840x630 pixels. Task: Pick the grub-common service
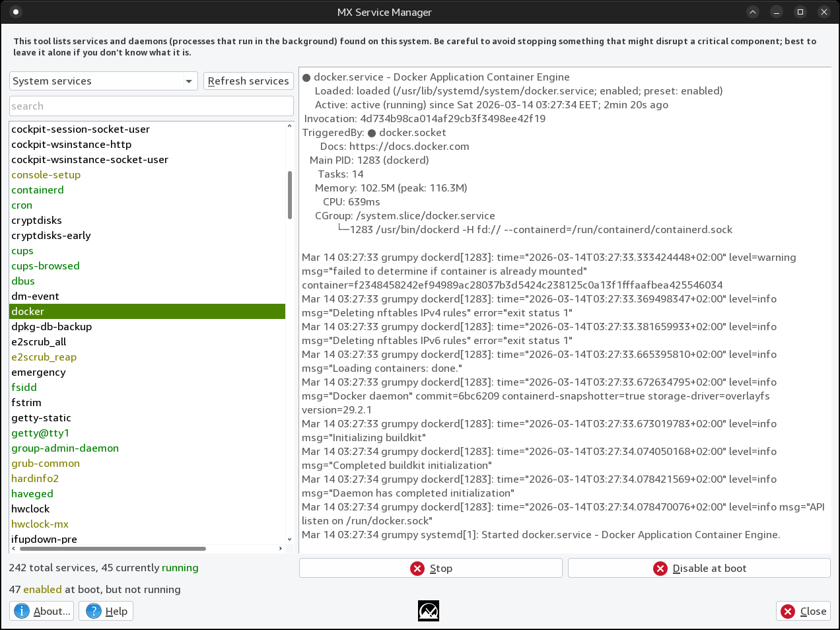click(x=46, y=464)
